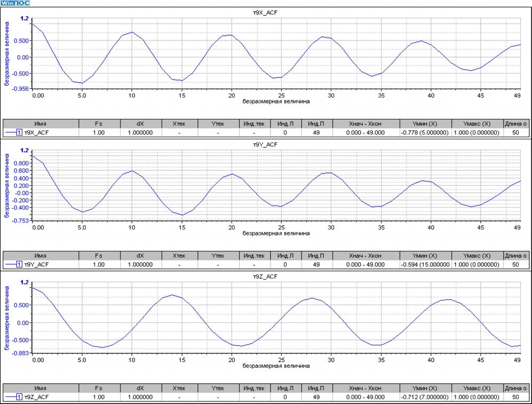Screen dimensions: 532x404
Task: Click the Fs column header in т9Y_ACF table
Action: [x=99, y=256]
